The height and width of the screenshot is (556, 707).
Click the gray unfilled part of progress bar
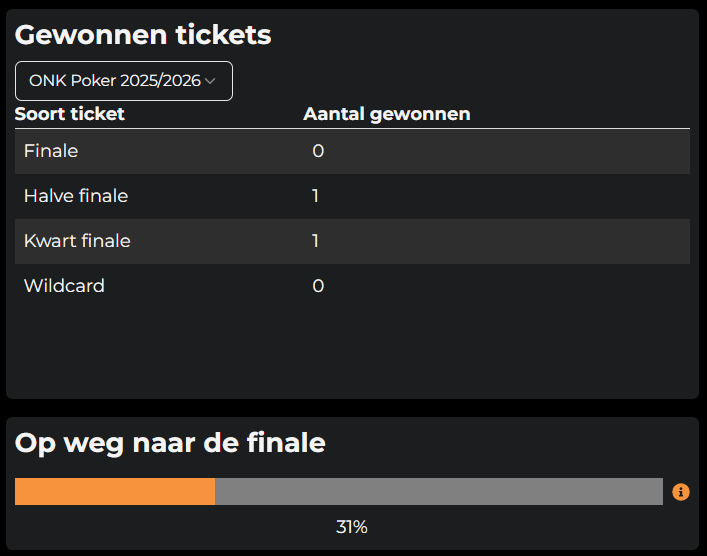[439, 492]
